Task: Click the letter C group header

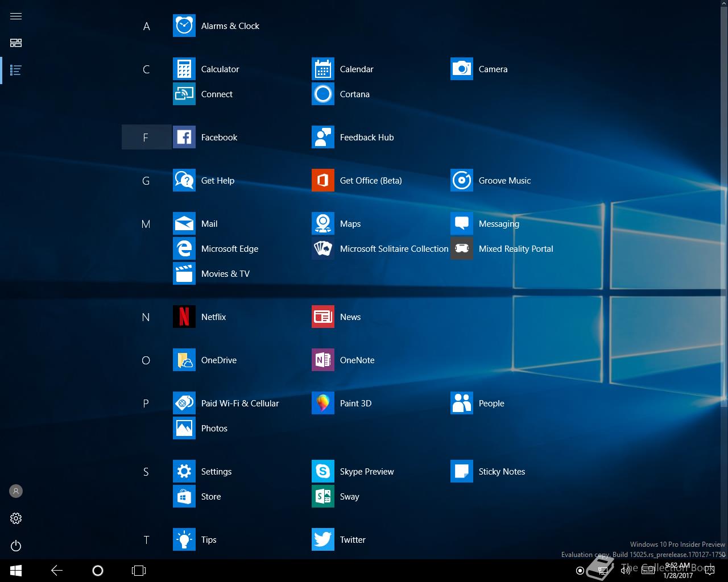Action: (x=146, y=69)
